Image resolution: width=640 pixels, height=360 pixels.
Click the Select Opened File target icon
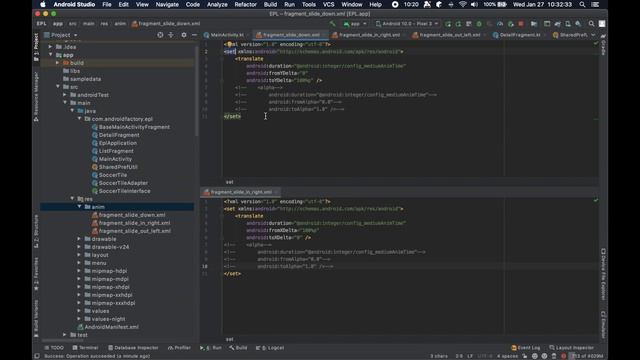(160, 35)
